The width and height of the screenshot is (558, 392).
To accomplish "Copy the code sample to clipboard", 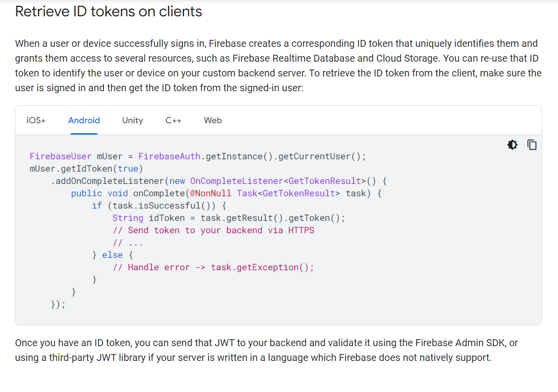I will [x=532, y=145].
